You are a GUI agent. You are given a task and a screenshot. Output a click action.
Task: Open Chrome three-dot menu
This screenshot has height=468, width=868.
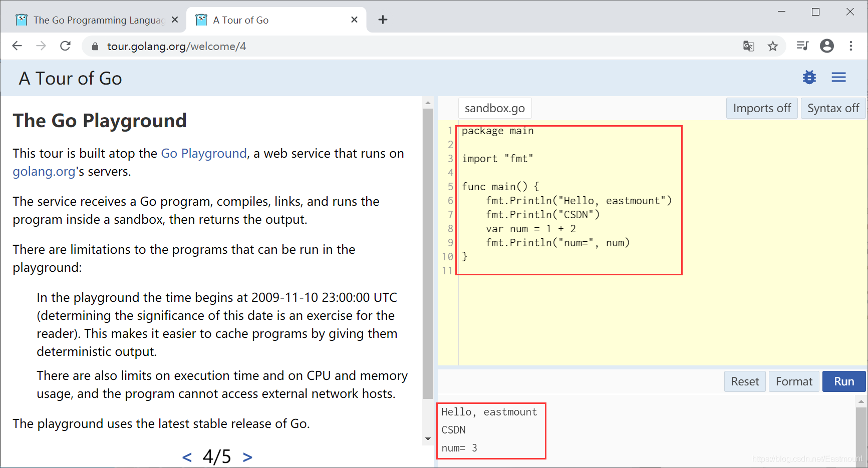[x=851, y=46]
